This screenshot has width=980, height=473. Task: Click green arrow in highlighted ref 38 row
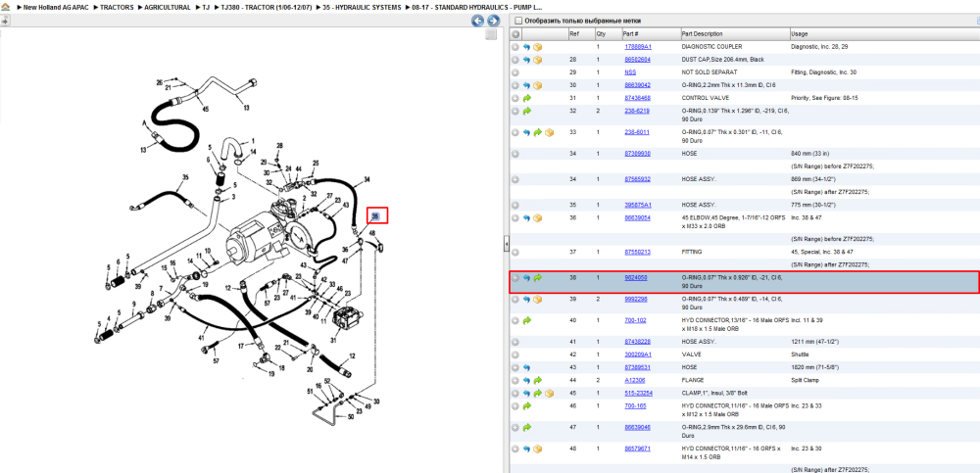pos(537,278)
